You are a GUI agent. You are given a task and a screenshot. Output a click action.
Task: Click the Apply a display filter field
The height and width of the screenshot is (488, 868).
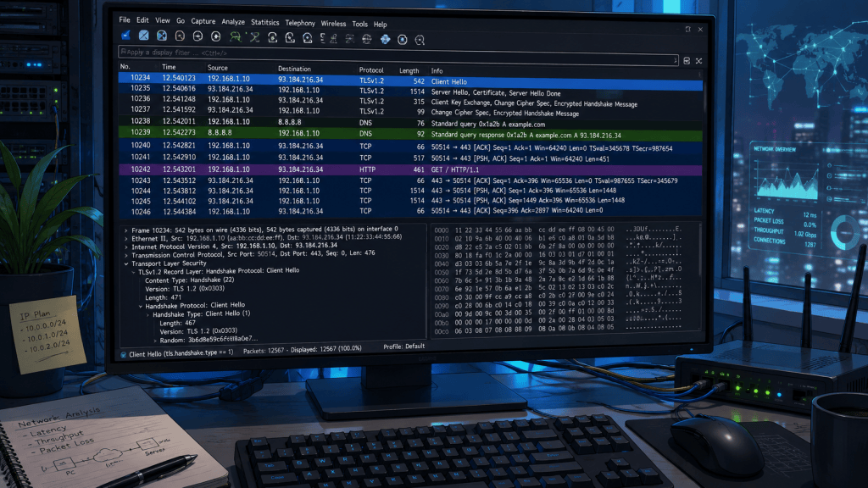click(x=398, y=54)
